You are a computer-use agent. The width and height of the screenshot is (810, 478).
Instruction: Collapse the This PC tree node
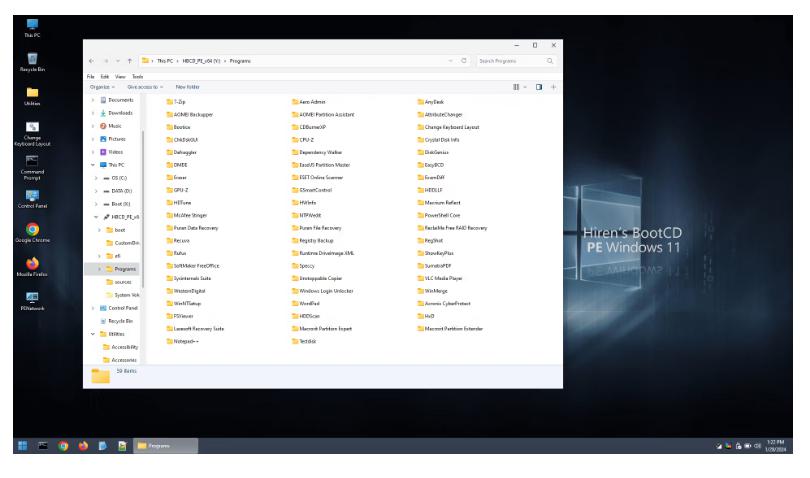coord(93,164)
